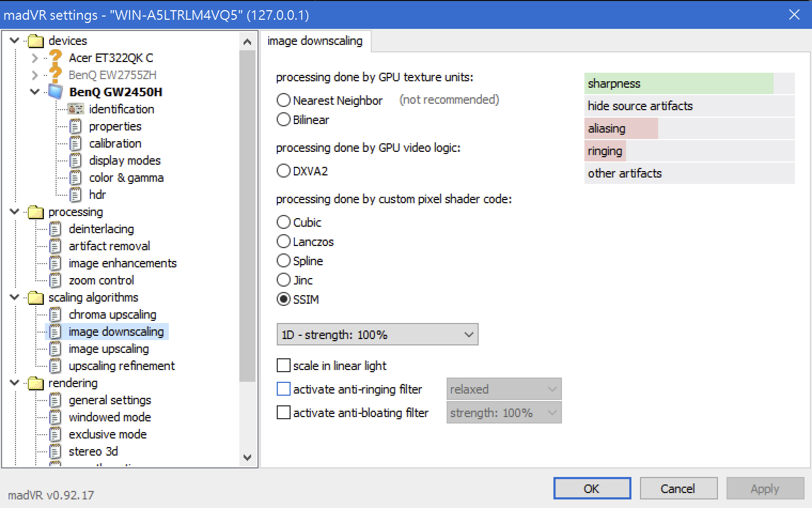The height and width of the screenshot is (508, 812).
Task: Enable the anti-ringing filter checkbox
Action: tap(284, 389)
